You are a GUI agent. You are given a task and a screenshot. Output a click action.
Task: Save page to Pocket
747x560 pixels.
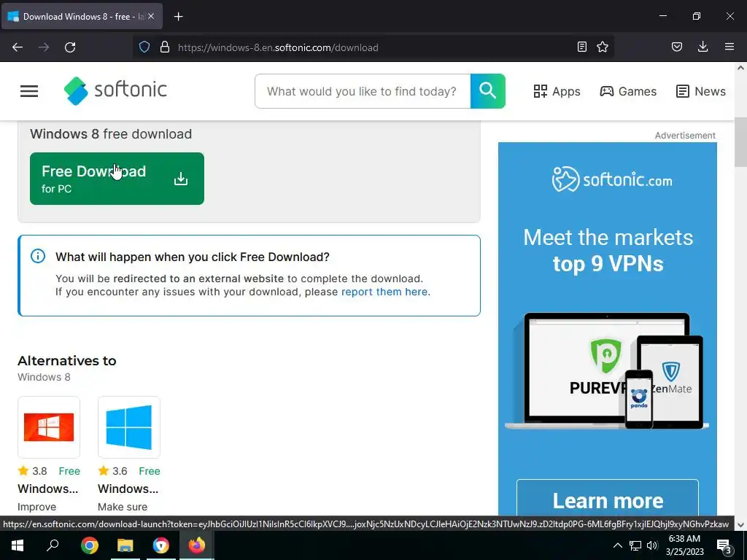point(677,47)
